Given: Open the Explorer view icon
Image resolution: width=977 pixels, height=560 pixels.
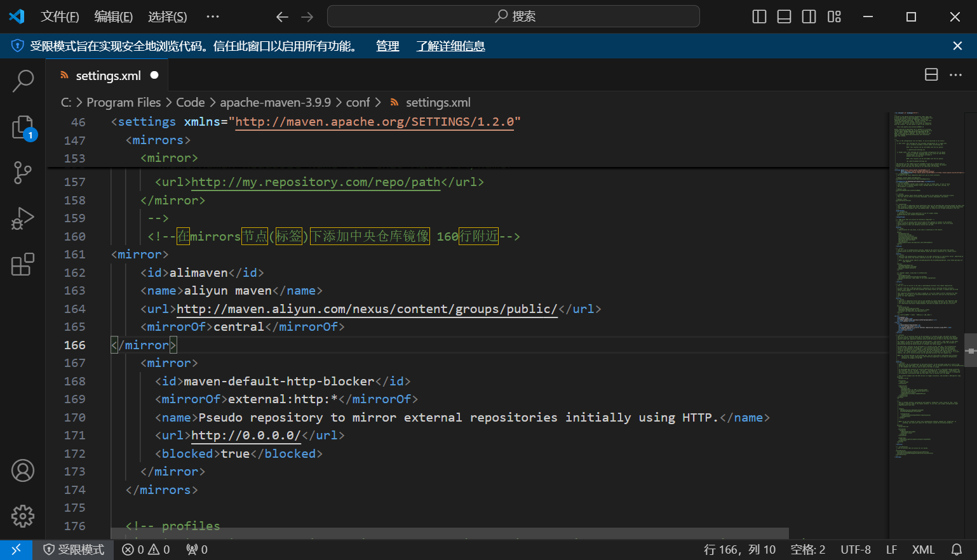Looking at the screenshot, I should (23, 127).
